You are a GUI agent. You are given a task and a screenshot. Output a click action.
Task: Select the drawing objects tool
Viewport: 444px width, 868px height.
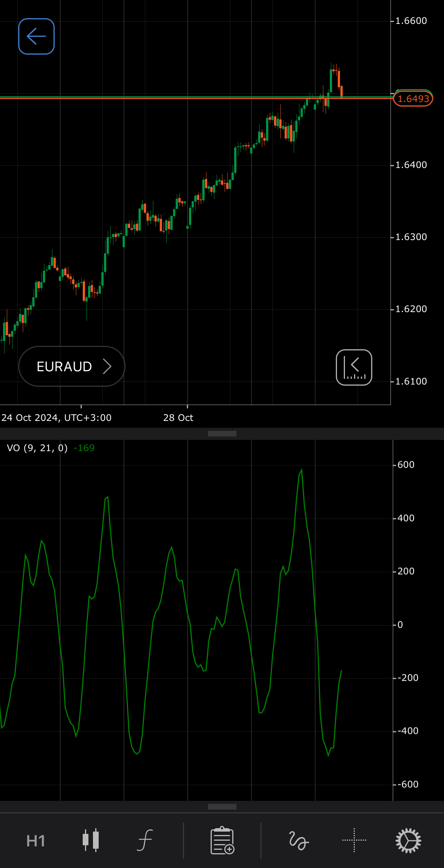(x=299, y=840)
